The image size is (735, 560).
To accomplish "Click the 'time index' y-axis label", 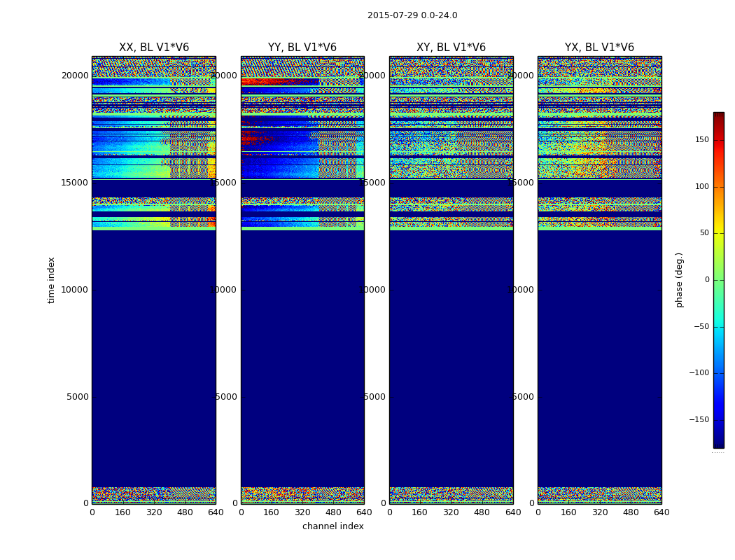I will tap(51, 280).
